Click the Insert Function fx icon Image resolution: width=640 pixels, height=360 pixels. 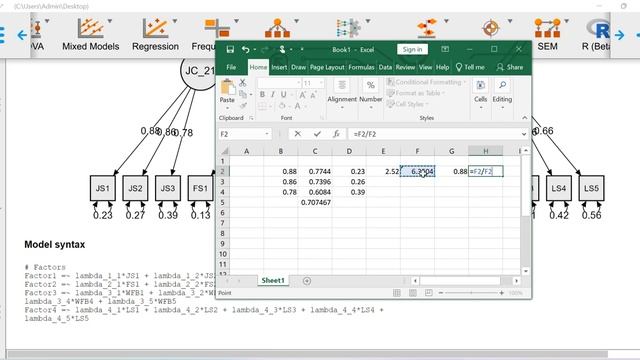click(x=336, y=134)
